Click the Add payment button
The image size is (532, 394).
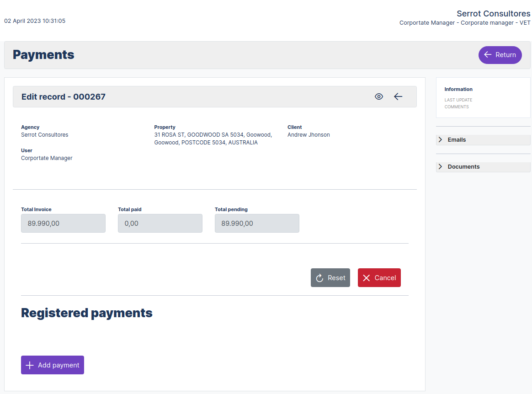point(52,365)
